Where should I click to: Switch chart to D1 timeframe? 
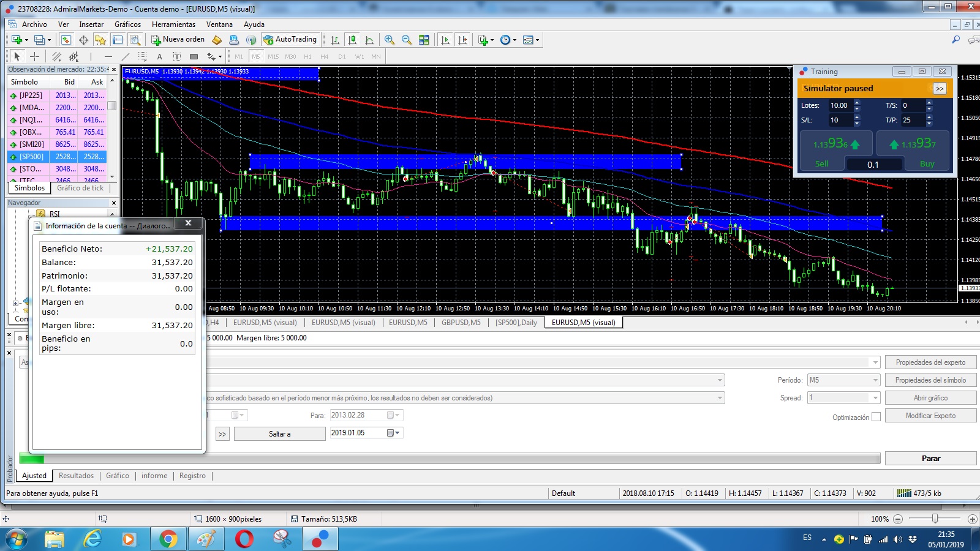(x=342, y=56)
